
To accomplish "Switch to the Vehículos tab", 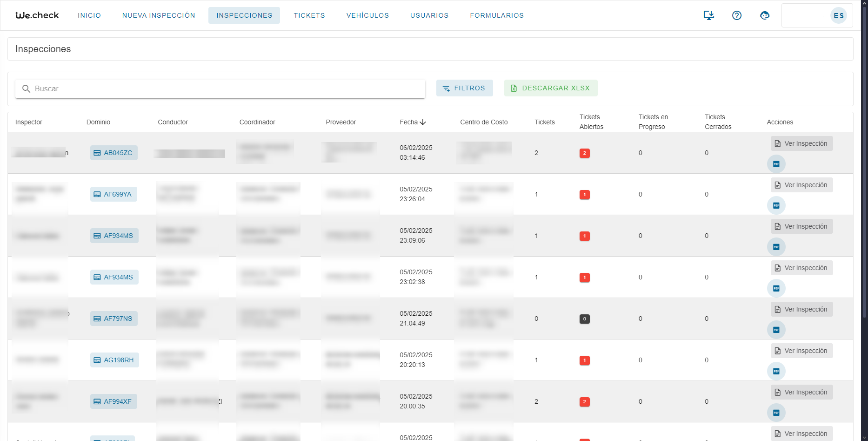I will 367,15.
